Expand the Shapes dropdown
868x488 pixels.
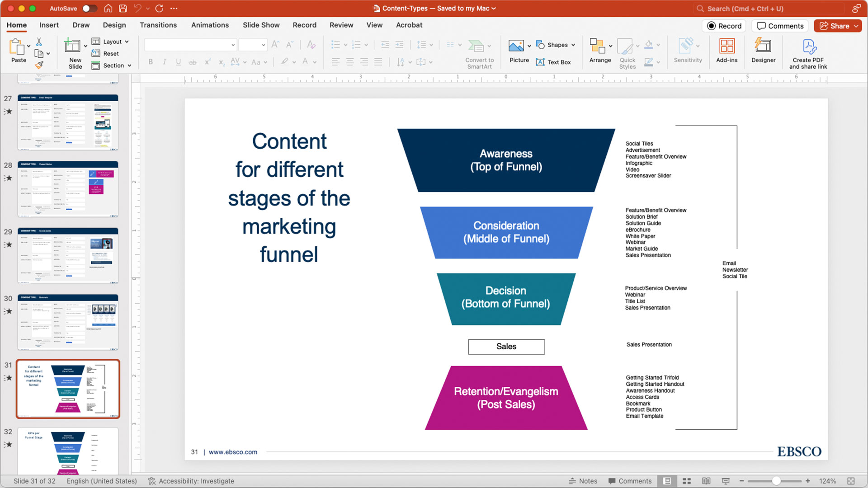click(556, 45)
